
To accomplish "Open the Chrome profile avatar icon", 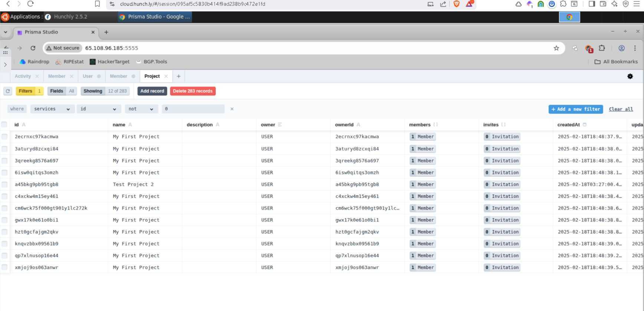I will click(621, 48).
